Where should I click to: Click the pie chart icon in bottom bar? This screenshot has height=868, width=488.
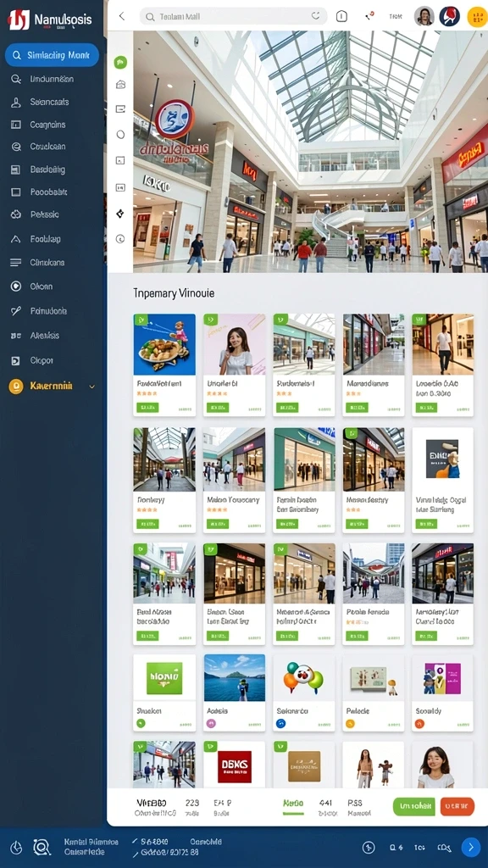click(x=16, y=847)
